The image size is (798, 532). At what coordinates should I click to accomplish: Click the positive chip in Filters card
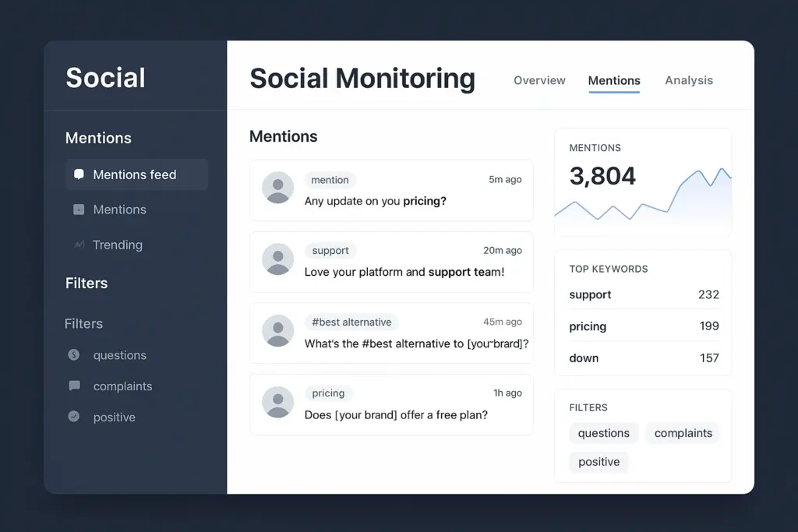[599, 462]
